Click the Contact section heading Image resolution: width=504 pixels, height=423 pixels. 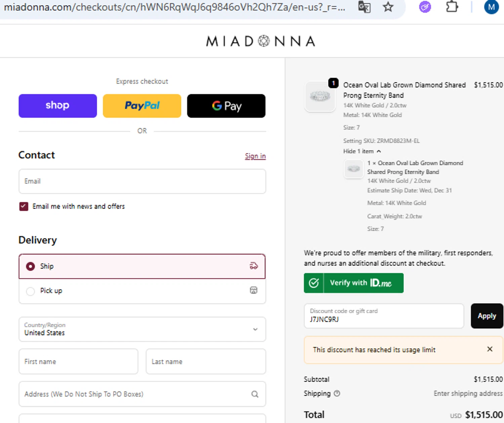[x=36, y=155]
